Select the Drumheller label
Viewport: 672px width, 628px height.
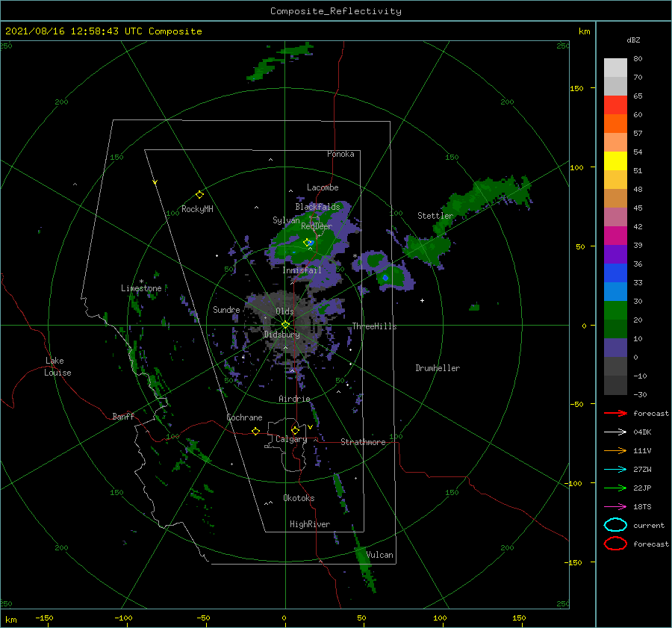(x=438, y=368)
